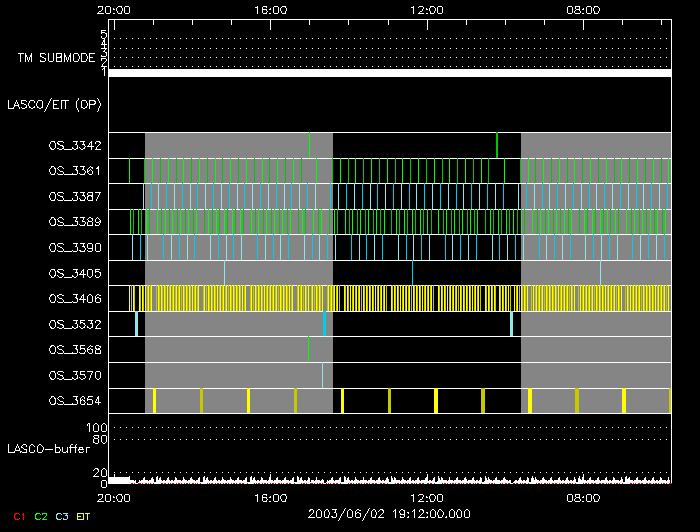
Task: Click the TM SUBMODE axis label
Action: [x=56, y=58]
